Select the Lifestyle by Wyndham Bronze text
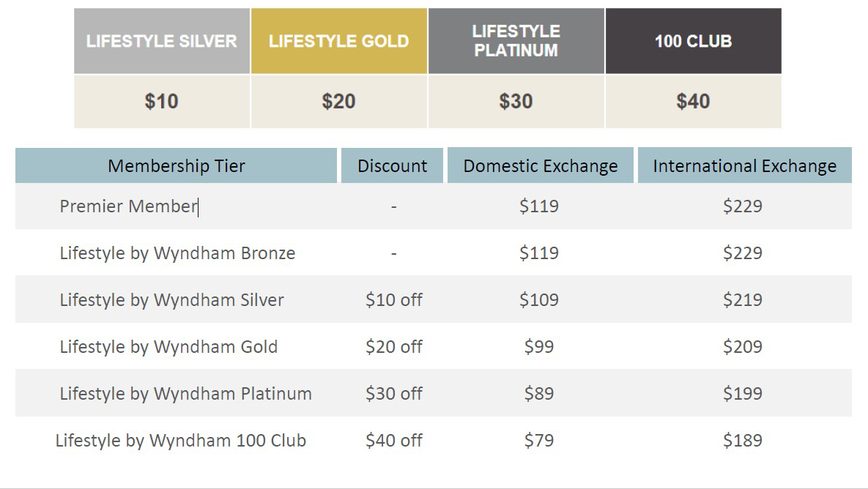Viewport: 868px width, 489px height. pos(177,253)
